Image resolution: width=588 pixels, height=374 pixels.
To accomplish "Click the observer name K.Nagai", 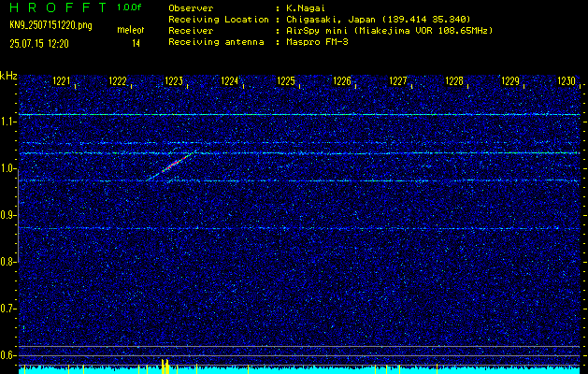I will tap(307, 7).
